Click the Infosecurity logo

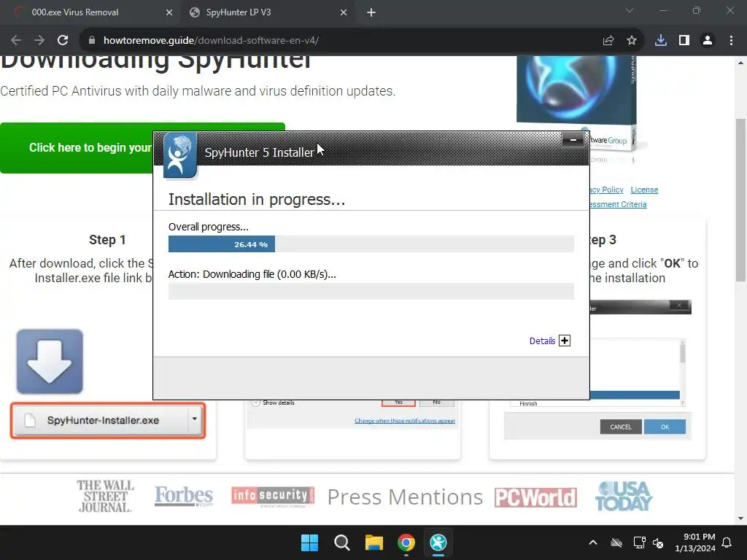pyautogui.click(x=273, y=496)
